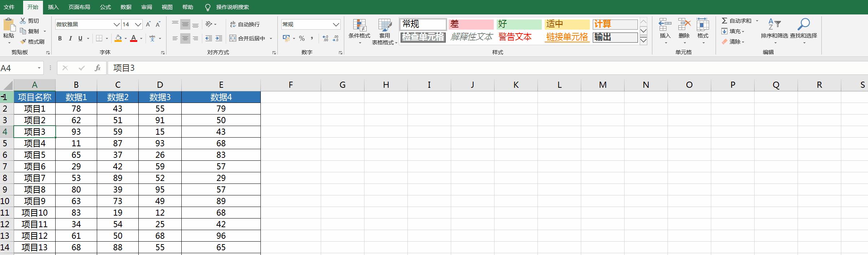
Task: Toggle Underline formatting
Action: click(x=80, y=38)
